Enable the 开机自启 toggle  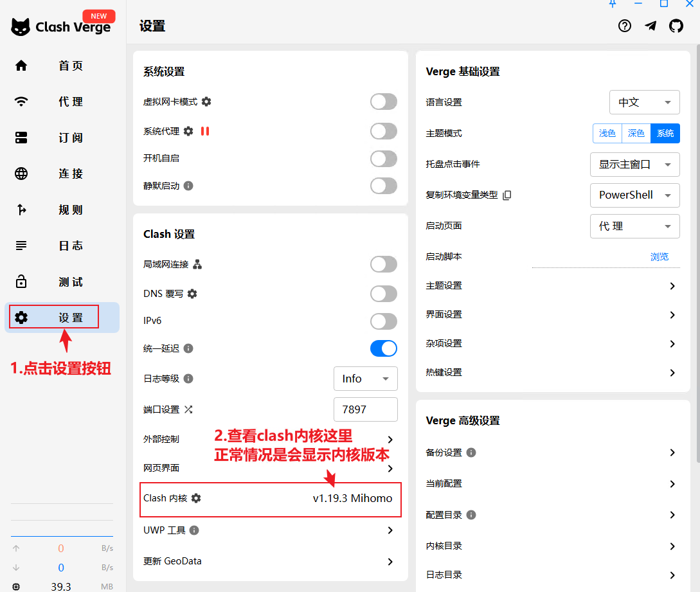[x=383, y=159]
